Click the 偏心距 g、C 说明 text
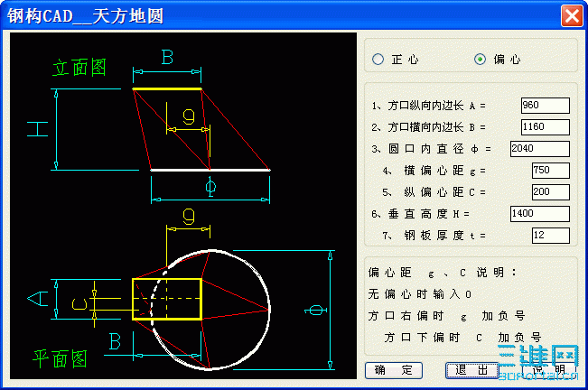The height and width of the screenshot is (390, 588). click(x=442, y=273)
